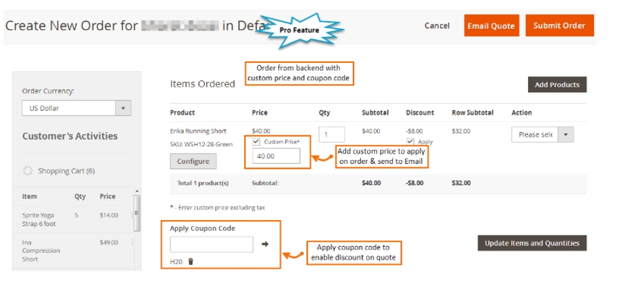Image resolution: width=644 pixels, height=289 pixels.
Task: Focus the Qty input field
Action: [331, 135]
